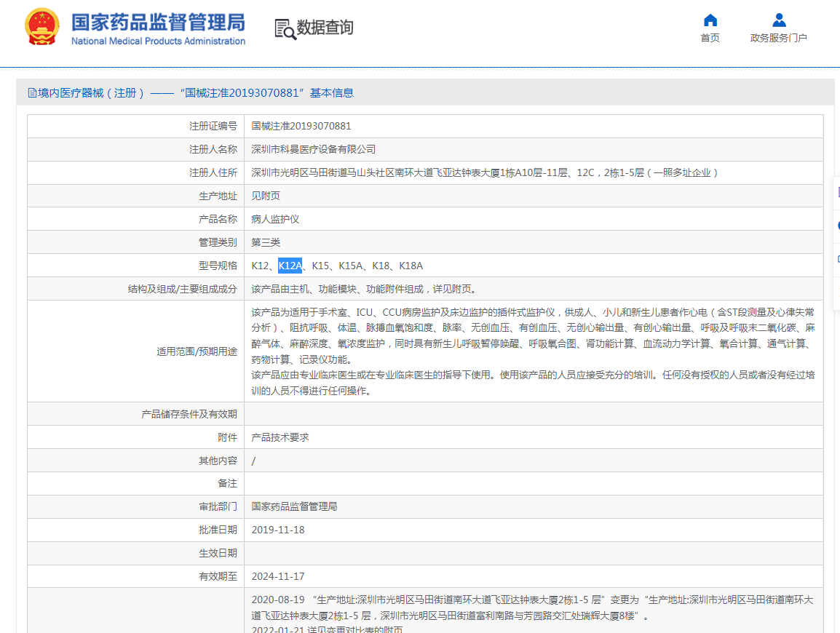Image resolution: width=840 pixels, height=633 pixels.
Task: Click the 产品储存条件及有效期 row label
Action: pyautogui.click(x=189, y=415)
